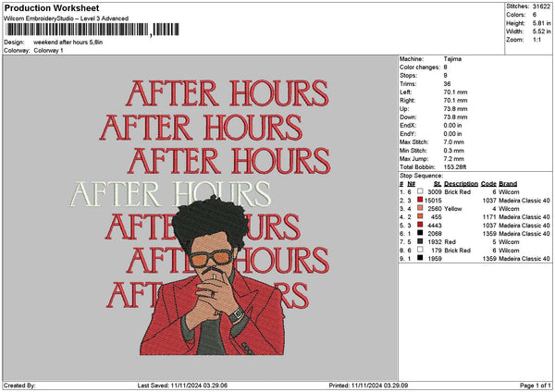Click 'Madeira Classic 40' in stop row 9
555x392 pixels.
point(524,259)
